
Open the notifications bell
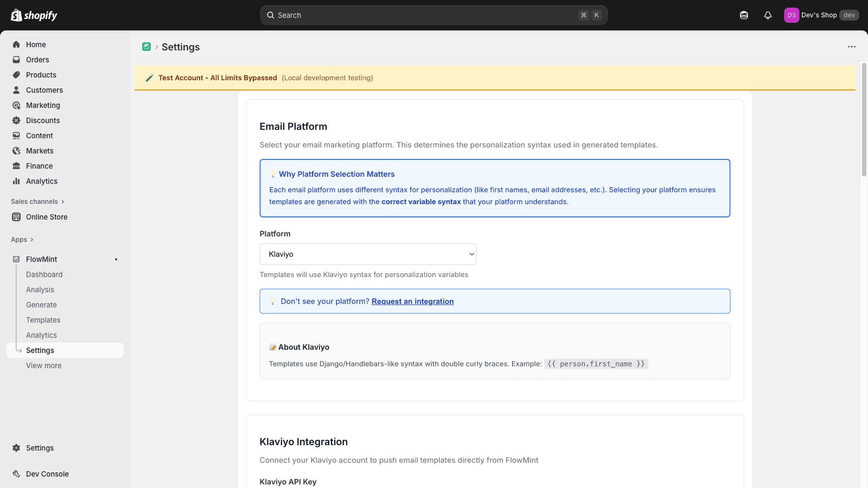coord(768,15)
